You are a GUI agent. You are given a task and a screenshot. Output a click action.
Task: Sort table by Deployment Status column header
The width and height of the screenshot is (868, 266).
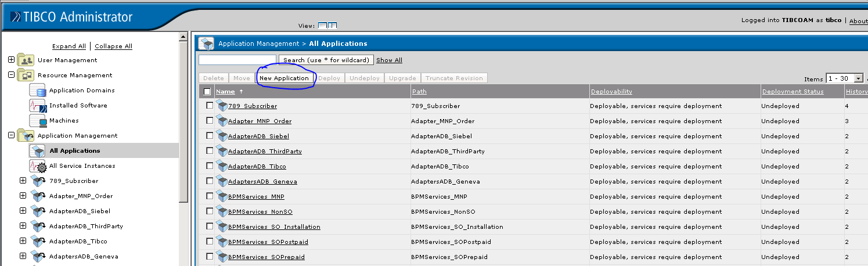(793, 92)
